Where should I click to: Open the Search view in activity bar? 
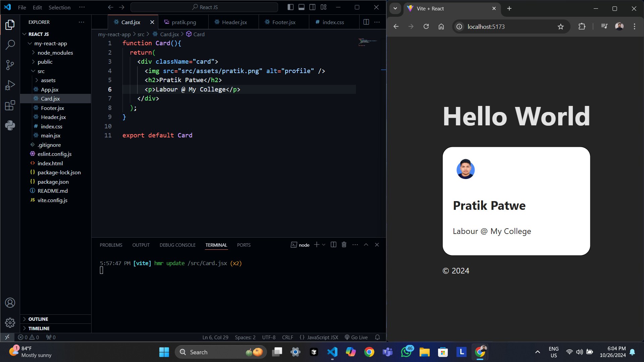pos(10,45)
